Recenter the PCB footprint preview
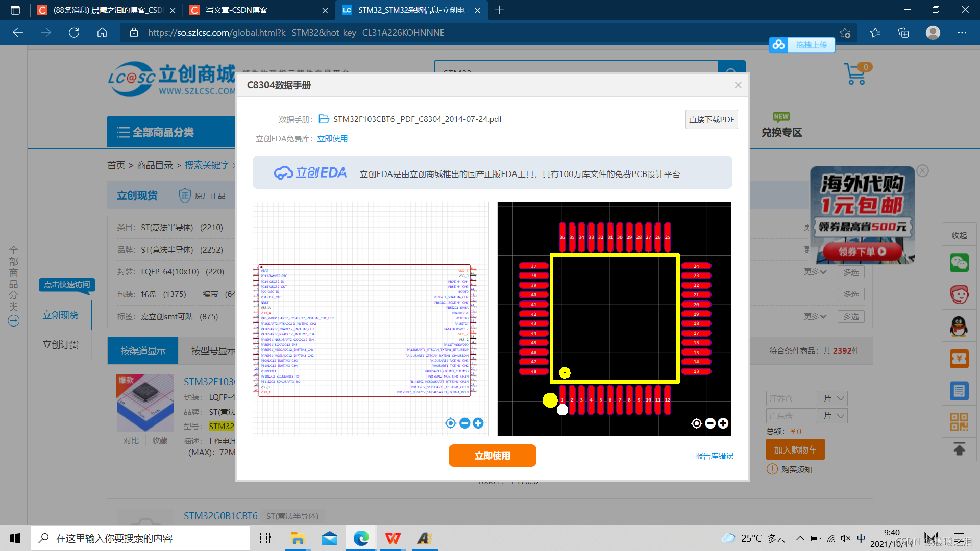Screen dimensions: 980x551 click(x=697, y=423)
